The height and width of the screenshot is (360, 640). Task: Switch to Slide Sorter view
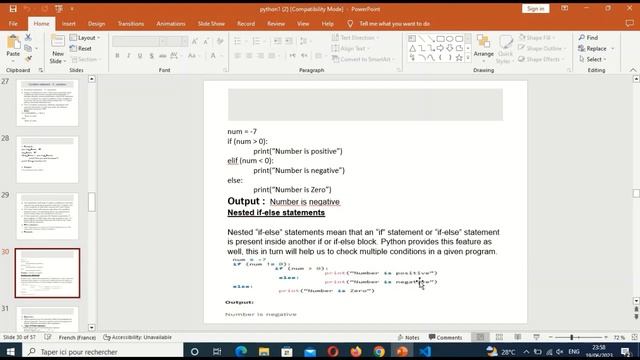[499, 337]
